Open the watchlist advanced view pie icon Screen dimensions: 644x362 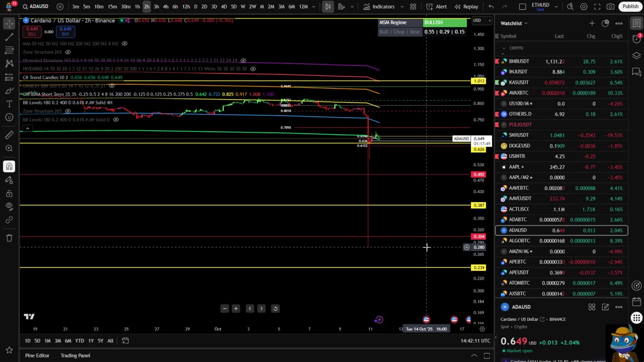coord(605,23)
